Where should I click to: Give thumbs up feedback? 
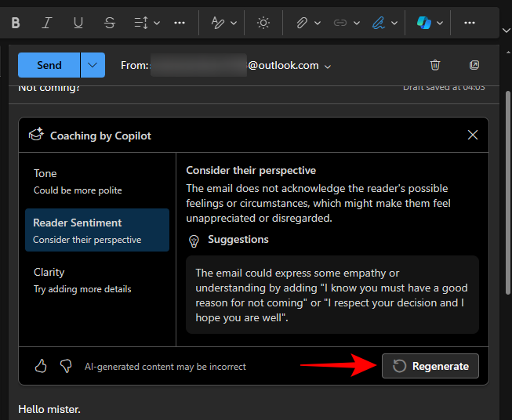pos(41,366)
